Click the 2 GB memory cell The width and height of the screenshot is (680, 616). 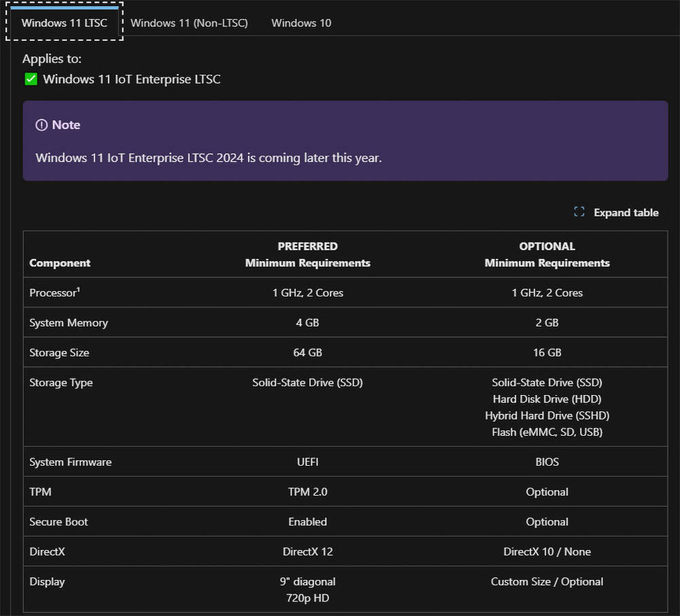547,323
